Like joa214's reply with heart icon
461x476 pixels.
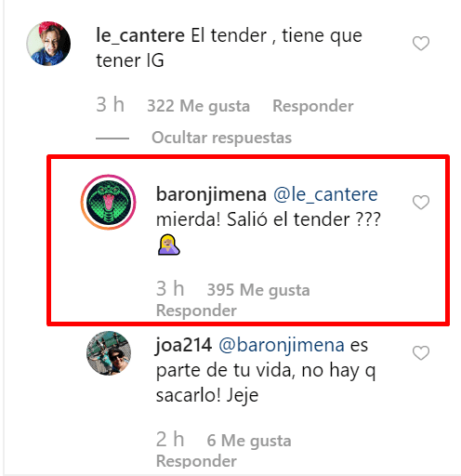[x=421, y=353]
